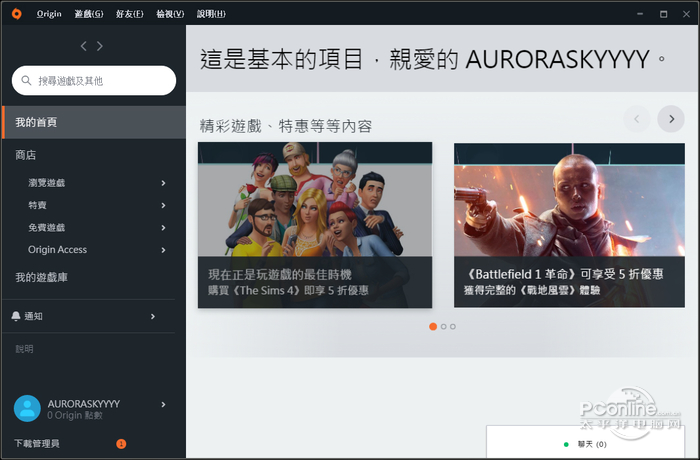Expand the 特賣 submenu arrow
Screen dimensions: 700x460
tap(163, 205)
